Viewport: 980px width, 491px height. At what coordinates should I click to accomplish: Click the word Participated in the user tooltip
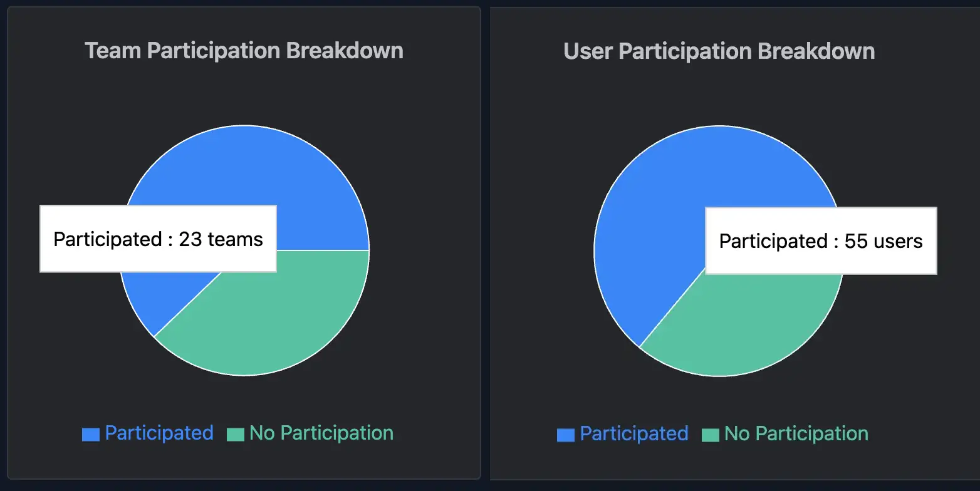[x=773, y=241]
